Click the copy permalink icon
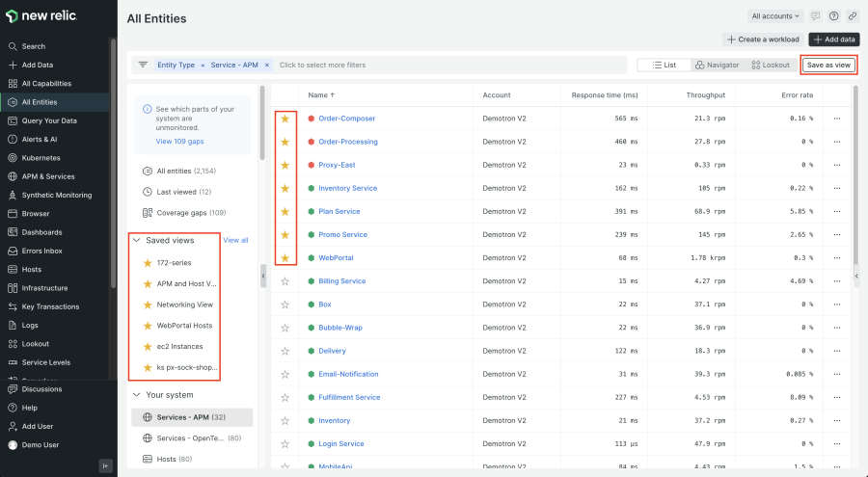 [x=852, y=16]
